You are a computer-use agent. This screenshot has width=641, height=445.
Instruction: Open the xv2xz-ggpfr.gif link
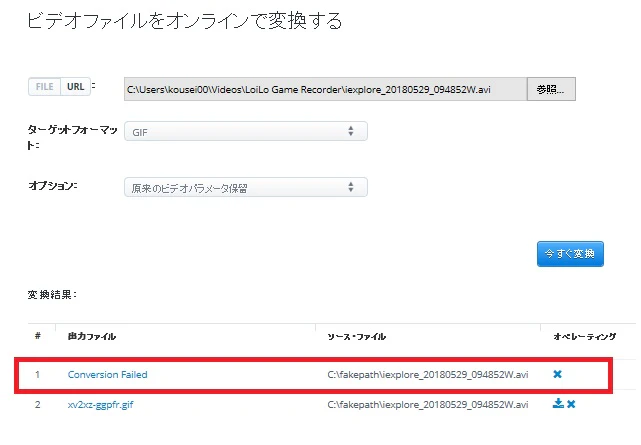[101, 405]
